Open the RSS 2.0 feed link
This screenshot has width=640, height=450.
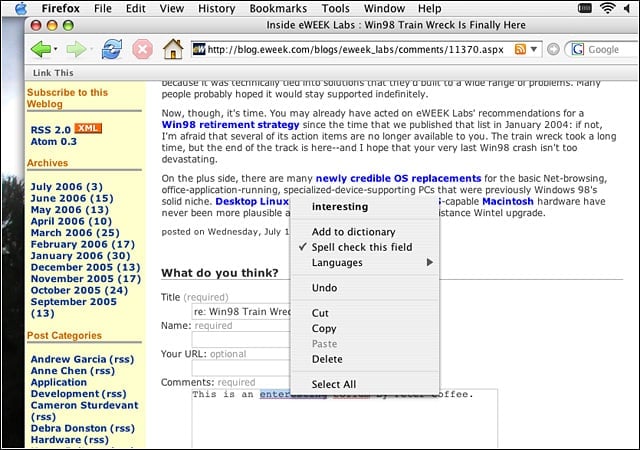tap(51, 129)
